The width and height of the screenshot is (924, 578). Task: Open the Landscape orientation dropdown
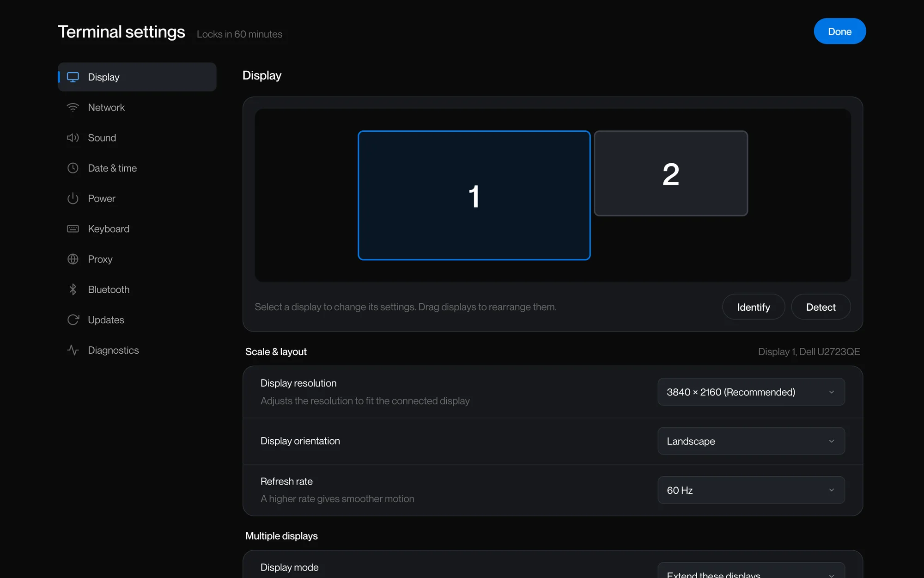point(751,441)
